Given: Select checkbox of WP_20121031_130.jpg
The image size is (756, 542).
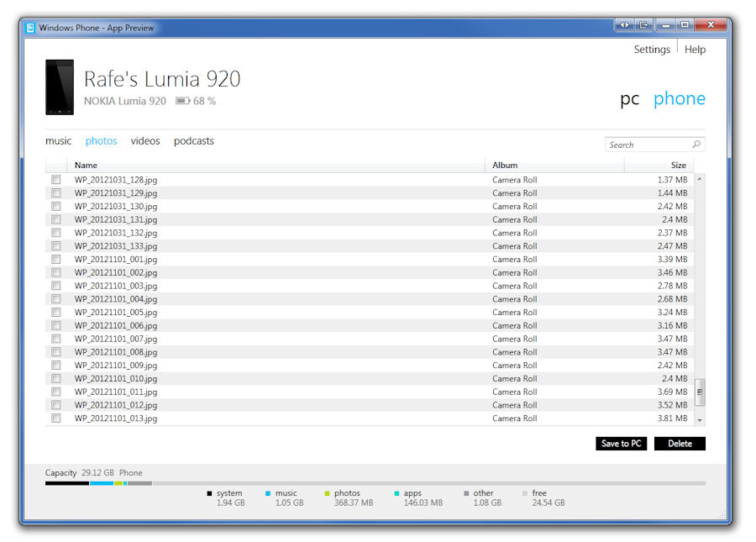Looking at the screenshot, I should (56, 207).
